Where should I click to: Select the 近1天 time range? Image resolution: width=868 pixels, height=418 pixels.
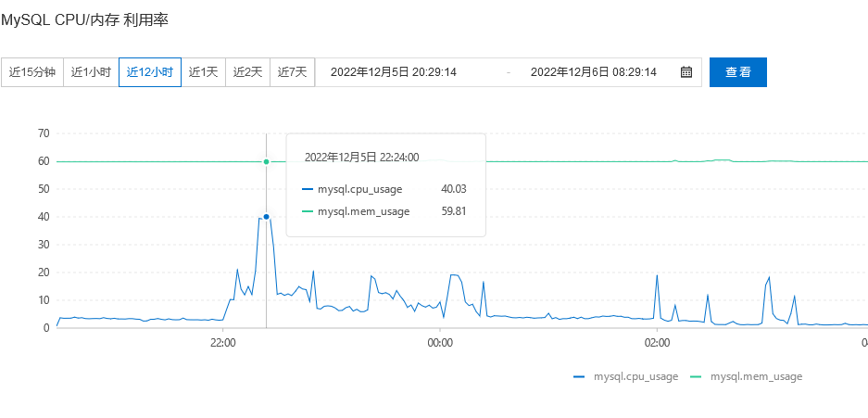[204, 72]
